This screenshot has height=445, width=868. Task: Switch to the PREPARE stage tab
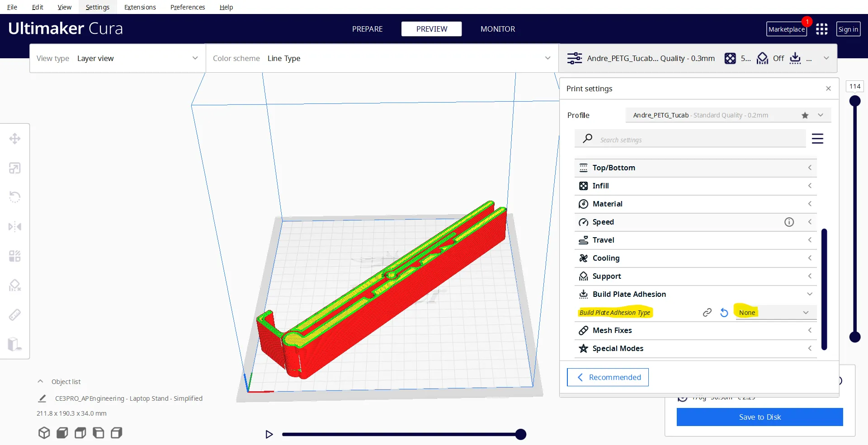(367, 29)
